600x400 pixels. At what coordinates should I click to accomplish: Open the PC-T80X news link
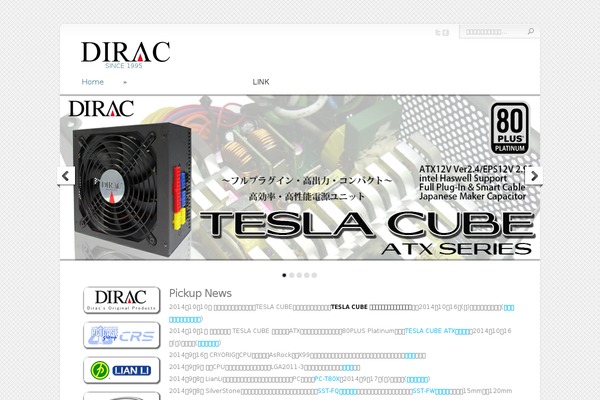tap(327, 379)
